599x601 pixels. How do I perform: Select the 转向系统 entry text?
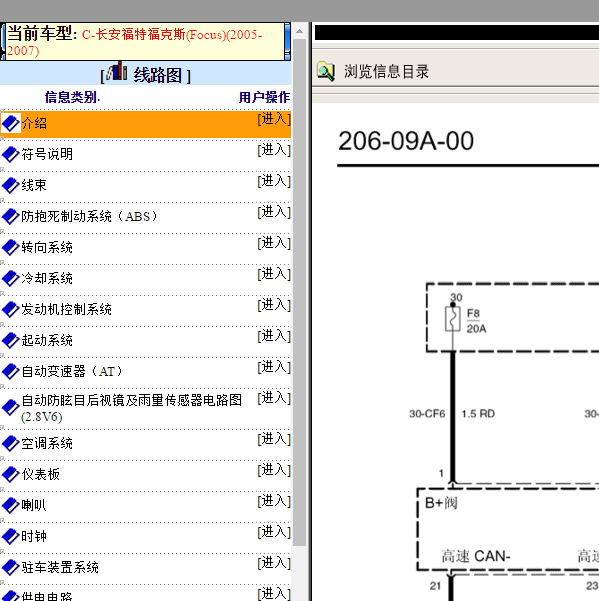click(47, 248)
